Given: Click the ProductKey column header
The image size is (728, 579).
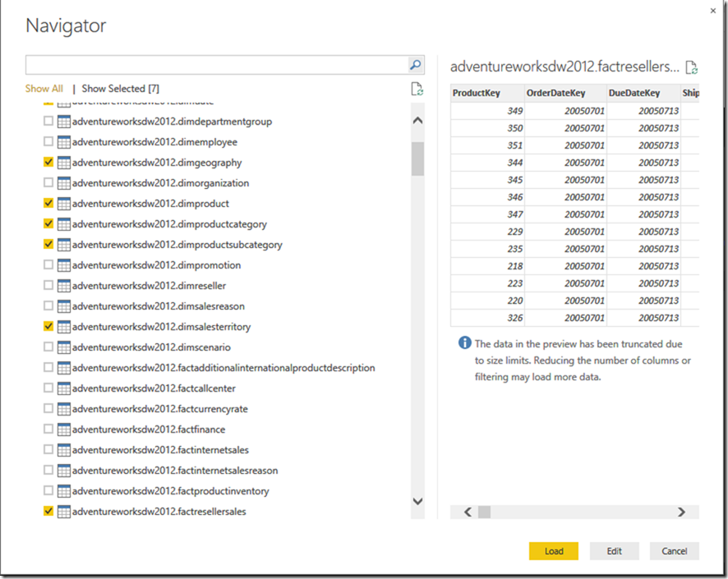Looking at the screenshot, I should [487, 93].
